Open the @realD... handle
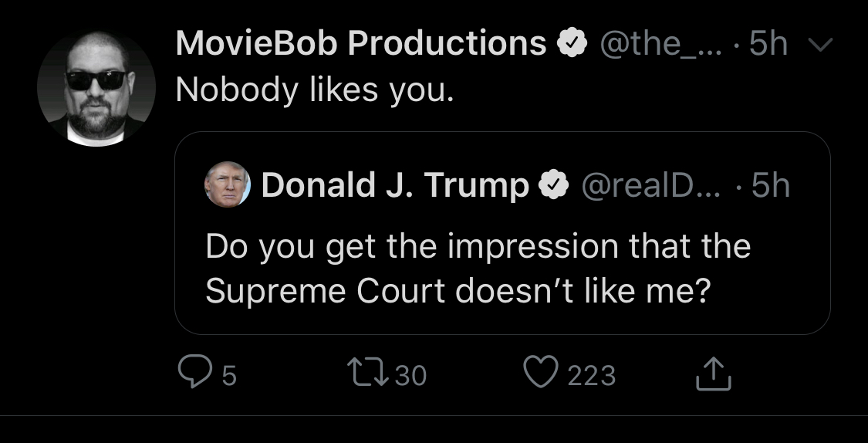The image size is (868, 443). (x=651, y=185)
